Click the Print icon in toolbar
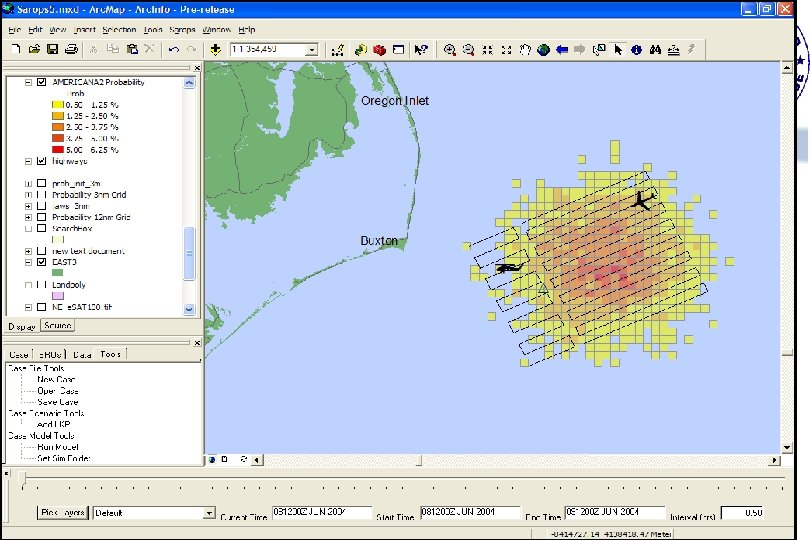 coord(71,49)
